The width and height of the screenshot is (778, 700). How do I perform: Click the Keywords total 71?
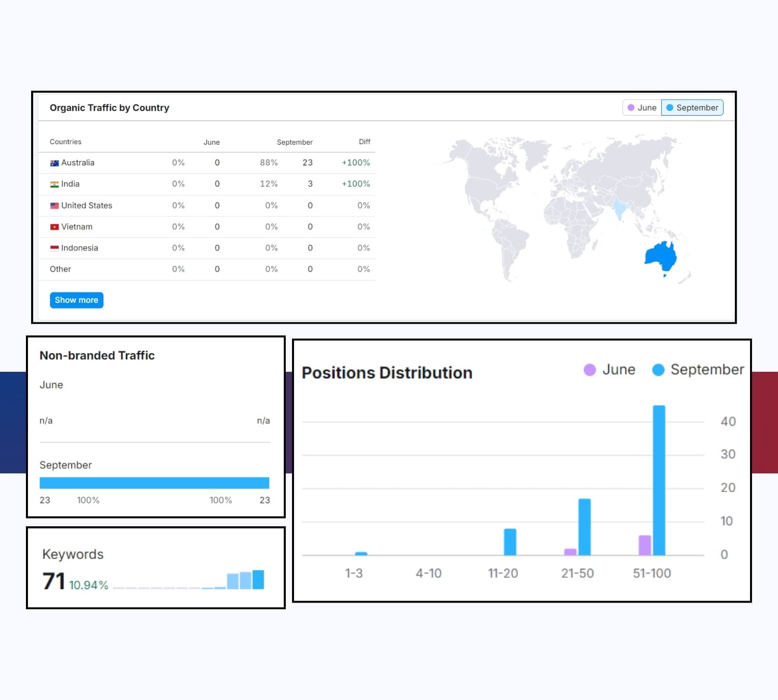click(x=54, y=581)
